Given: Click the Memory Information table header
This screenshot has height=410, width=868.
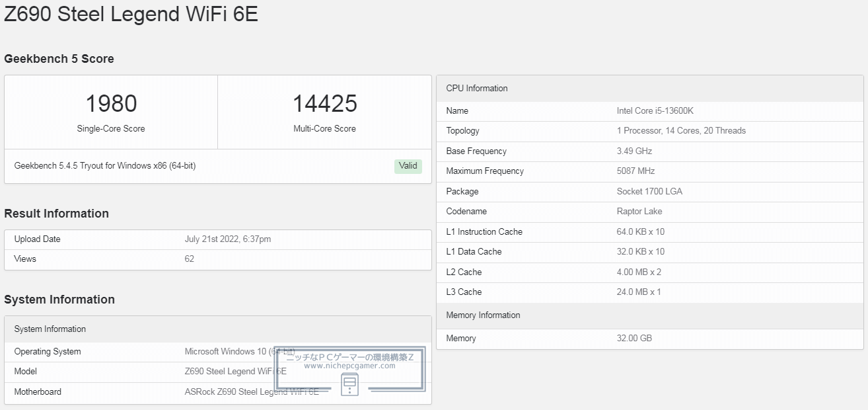Looking at the screenshot, I should pyautogui.click(x=650, y=315).
